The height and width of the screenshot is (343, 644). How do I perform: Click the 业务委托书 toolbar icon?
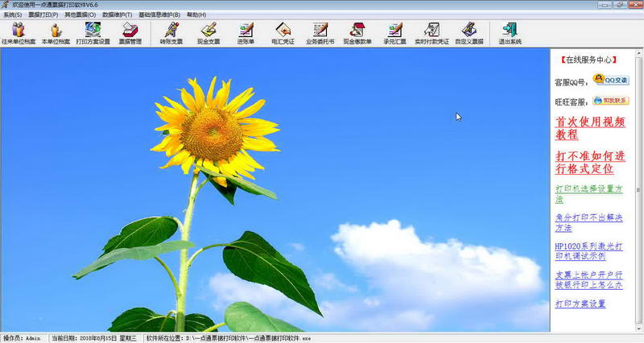[320, 33]
